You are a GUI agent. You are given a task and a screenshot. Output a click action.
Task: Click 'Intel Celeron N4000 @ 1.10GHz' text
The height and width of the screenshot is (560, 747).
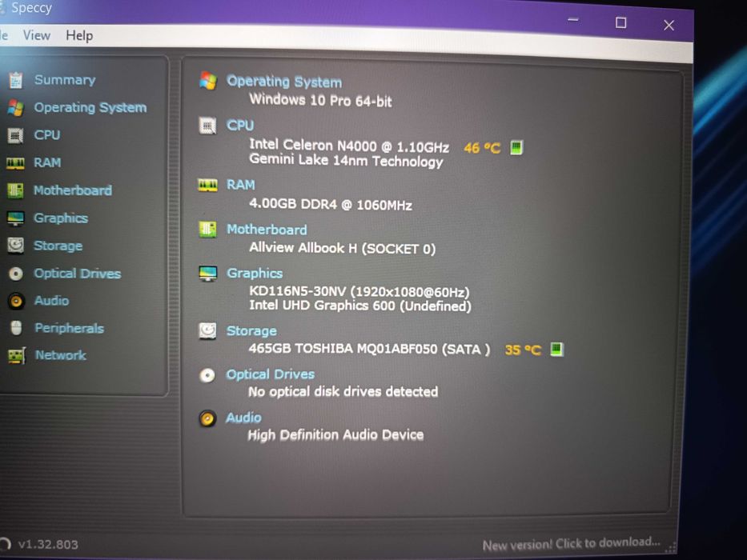(x=349, y=146)
